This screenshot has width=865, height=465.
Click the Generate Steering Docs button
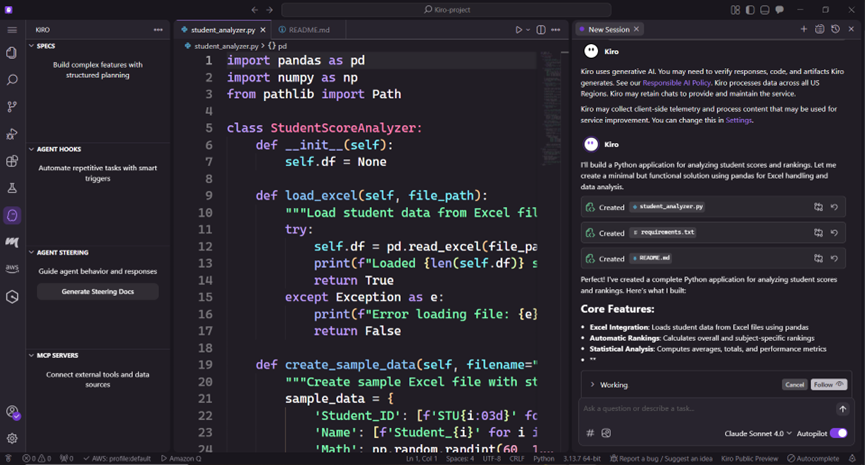pyautogui.click(x=98, y=291)
